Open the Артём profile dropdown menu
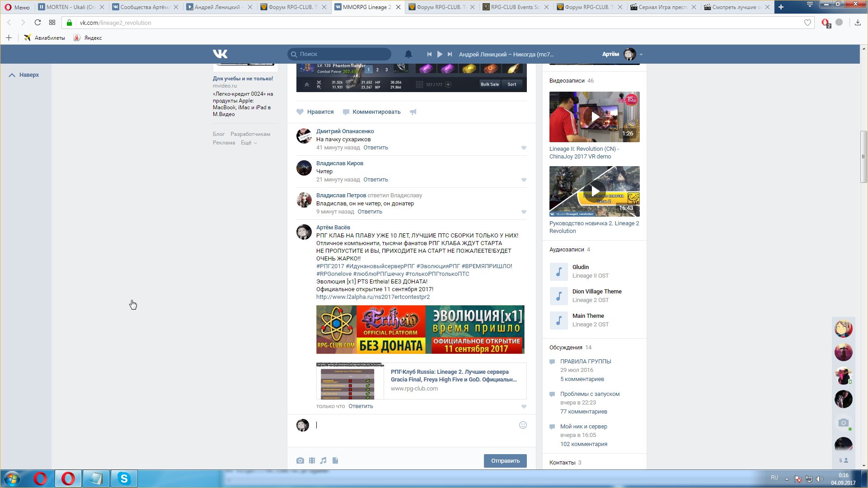Screen dimensions: 868x488 pos(622,54)
